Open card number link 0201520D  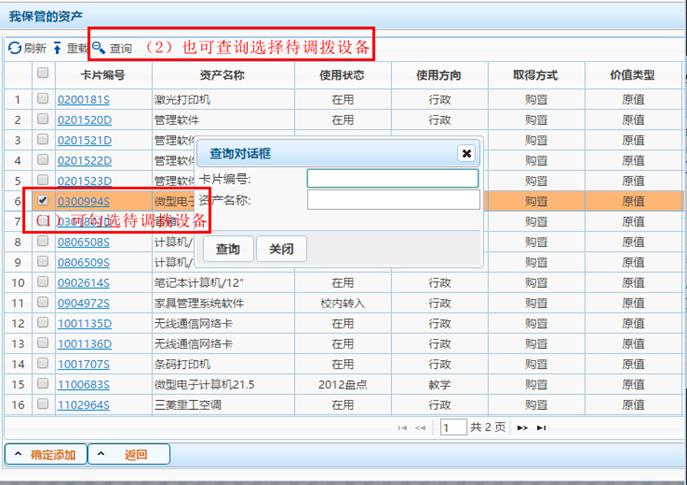(84, 120)
